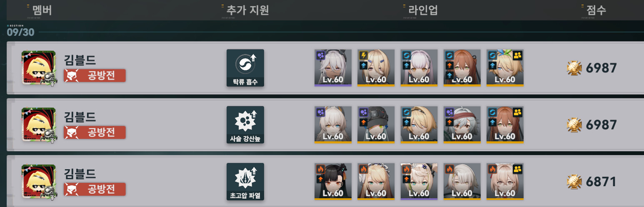Select the portrait with a purple underline in the 초고압 파열 row
644x207 pixels.
pyautogui.click(x=419, y=182)
